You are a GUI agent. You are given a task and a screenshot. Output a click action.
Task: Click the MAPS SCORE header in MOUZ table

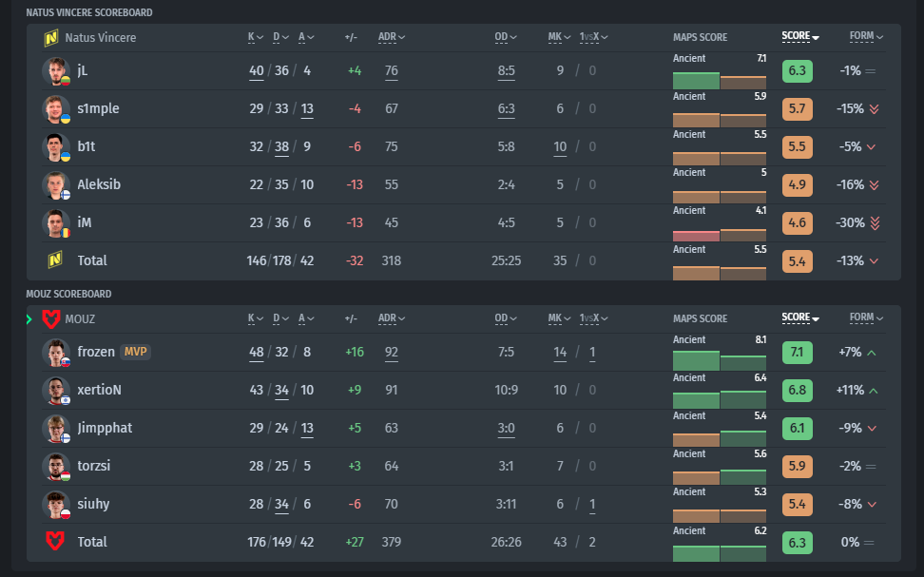click(x=700, y=318)
